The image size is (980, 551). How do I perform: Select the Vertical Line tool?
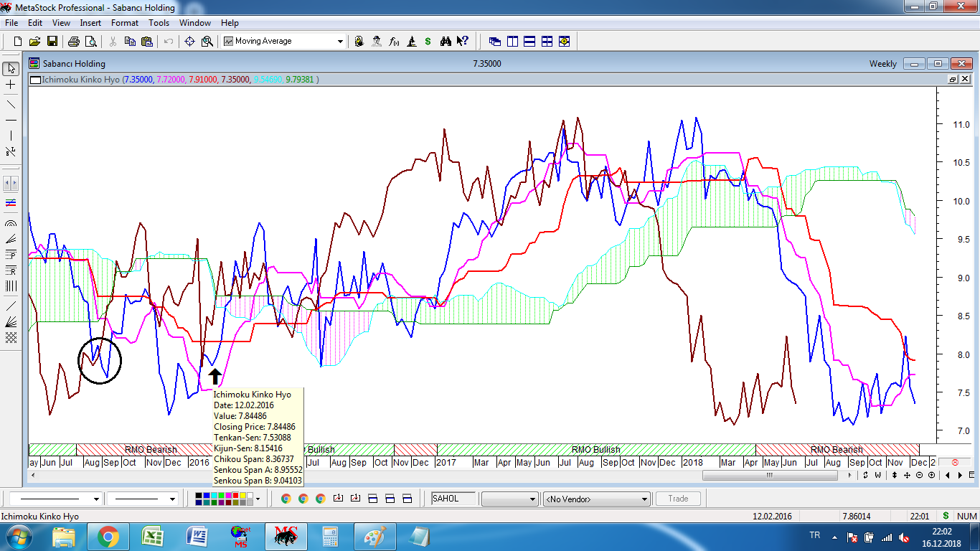(11, 136)
